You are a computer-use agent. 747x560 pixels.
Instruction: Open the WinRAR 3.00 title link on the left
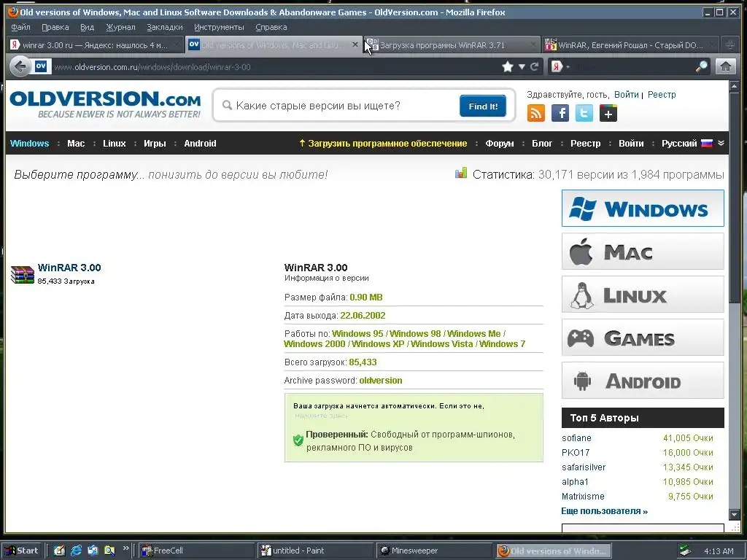pos(69,268)
